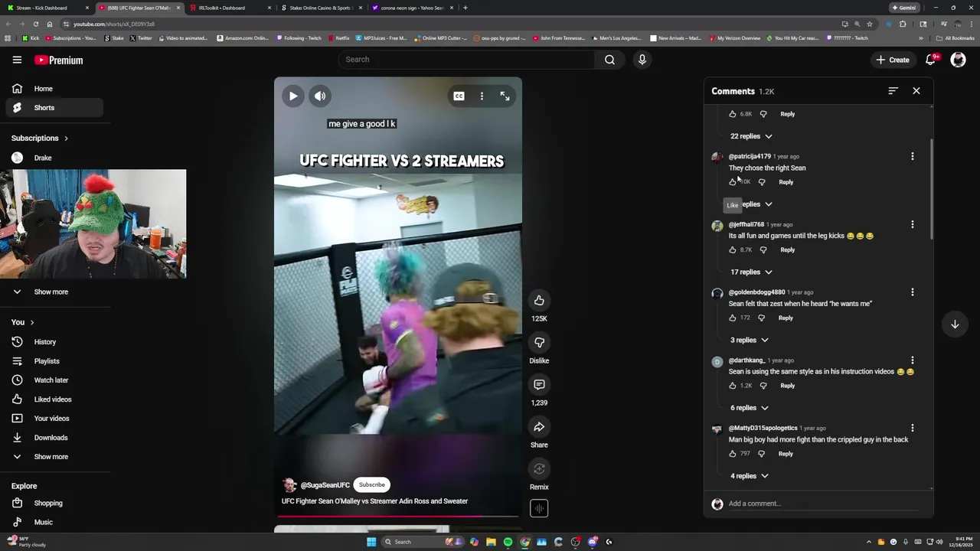980x551 pixels.
Task: Go to the next Short with down arrow
Action: pos(955,324)
